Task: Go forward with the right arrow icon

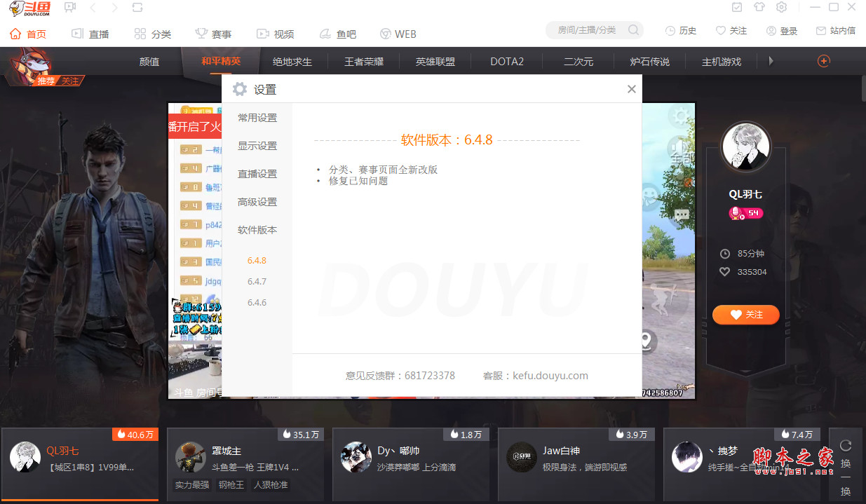Action: pyautogui.click(x=114, y=7)
